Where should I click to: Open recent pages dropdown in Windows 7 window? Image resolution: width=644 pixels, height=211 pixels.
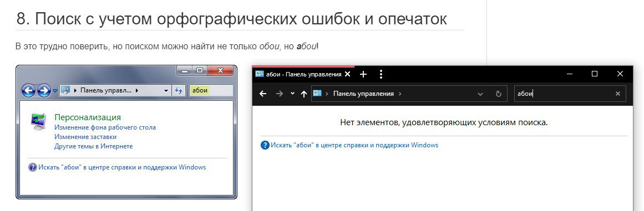pyautogui.click(x=55, y=91)
